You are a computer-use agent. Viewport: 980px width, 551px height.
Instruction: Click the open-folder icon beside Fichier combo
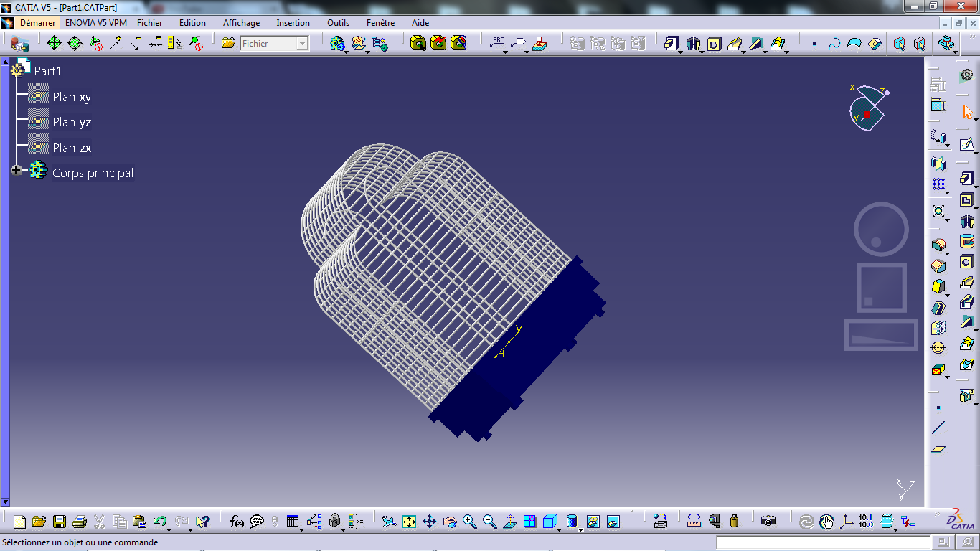228,43
